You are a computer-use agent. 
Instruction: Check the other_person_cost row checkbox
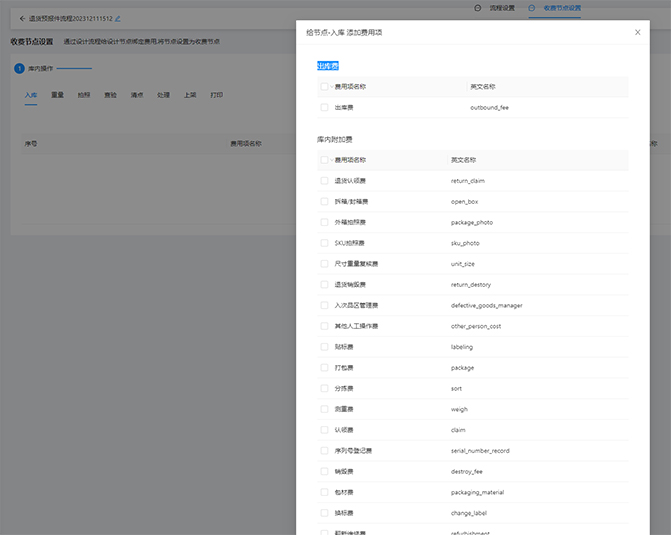tap(324, 326)
